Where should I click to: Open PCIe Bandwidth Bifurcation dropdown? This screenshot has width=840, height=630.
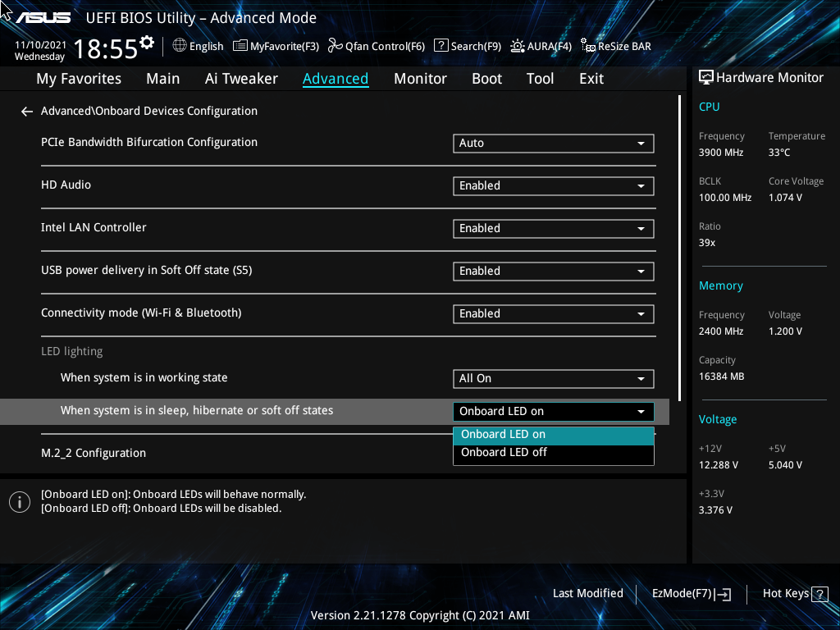[554, 143]
